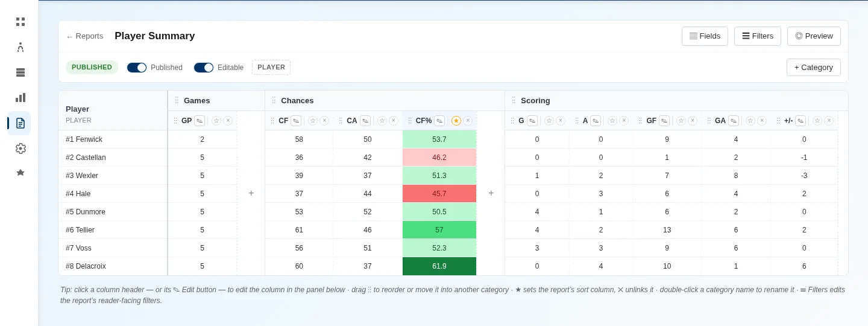Unlink the +/- column with X
The height and width of the screenshot is (326, 868).
coord(829,121)
